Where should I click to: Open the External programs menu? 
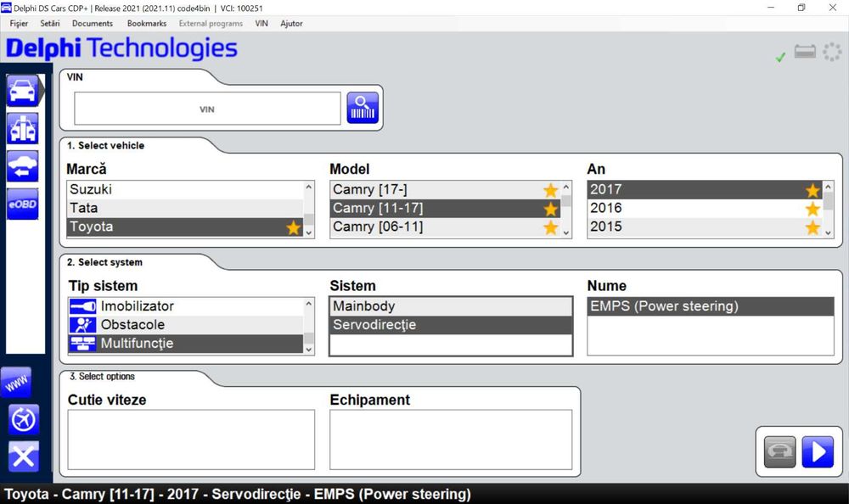click(x=211, y=23)
